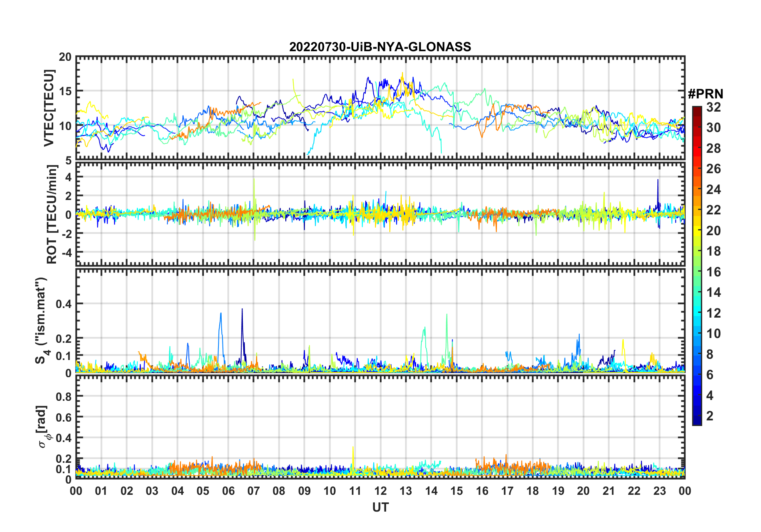Click the colorbar tick label 8
This screenshot has height=532, width=761.
[710, 354]
